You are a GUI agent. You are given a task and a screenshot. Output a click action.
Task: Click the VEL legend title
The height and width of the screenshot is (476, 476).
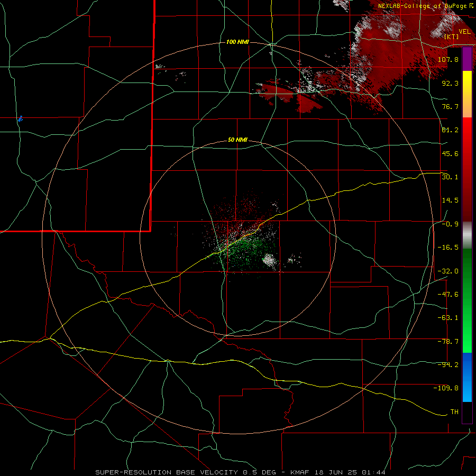(x=465, y=32)
